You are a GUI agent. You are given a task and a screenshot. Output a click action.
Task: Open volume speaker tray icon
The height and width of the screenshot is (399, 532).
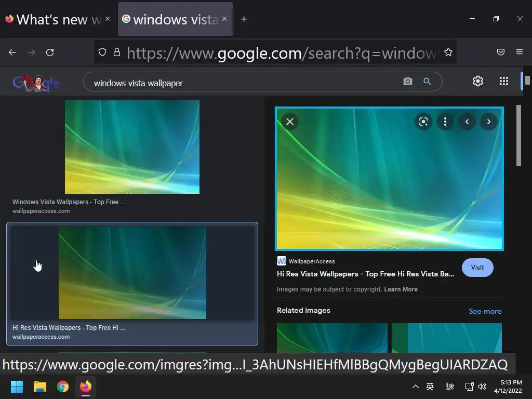click(x=482, y=387)
